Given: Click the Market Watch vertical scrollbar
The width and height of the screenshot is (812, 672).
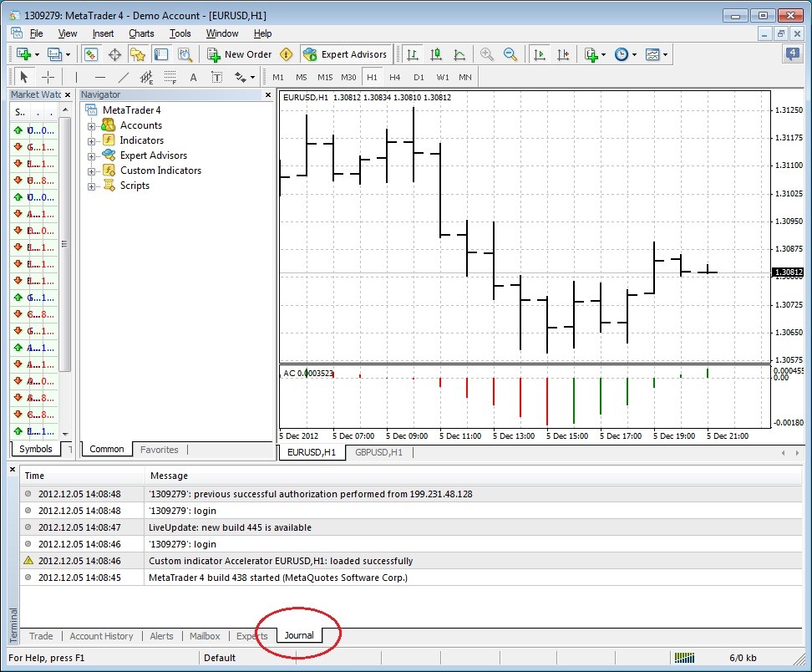Looking at the screenshot, I should (64, 244).
